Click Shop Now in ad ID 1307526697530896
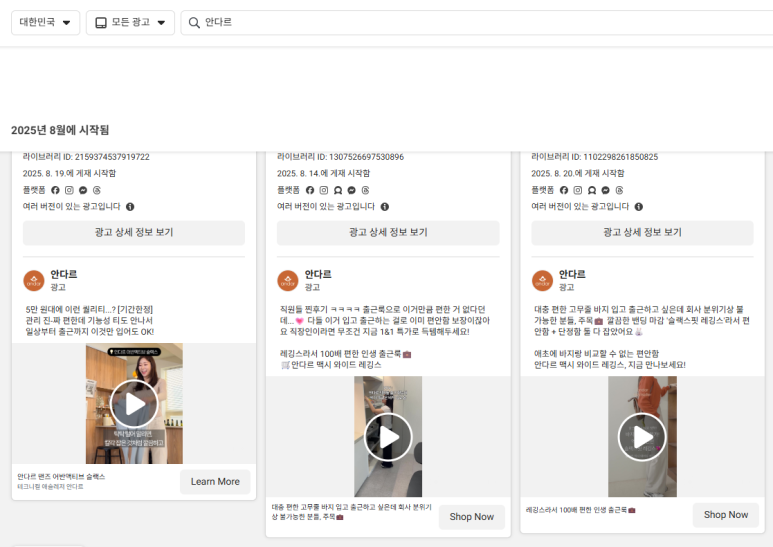The height and width of the screenshot is (547, 773). pos(472,517)
